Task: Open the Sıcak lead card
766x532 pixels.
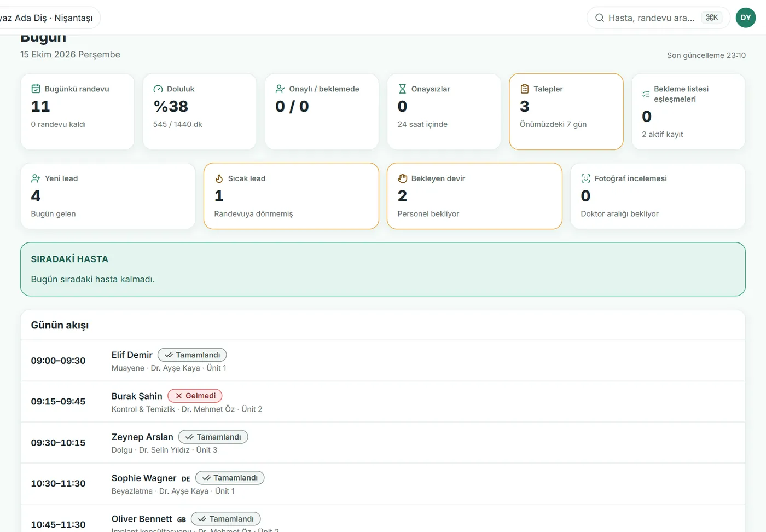Action: (x=291, y=196)
